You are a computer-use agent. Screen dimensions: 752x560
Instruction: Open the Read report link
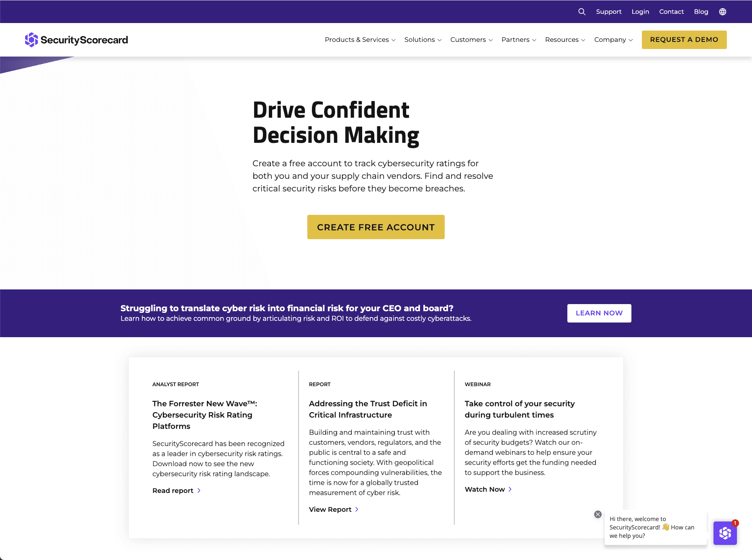[173, 490]
